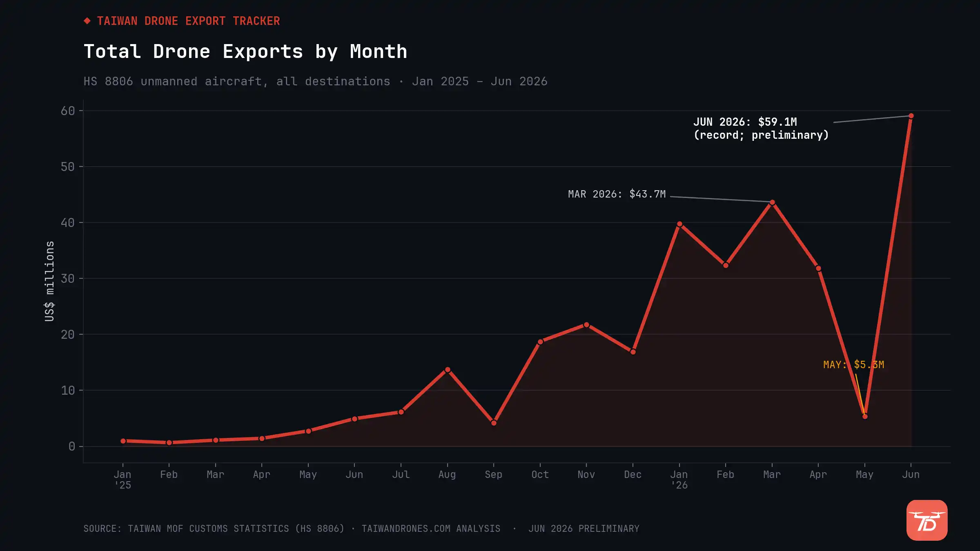Click the May 2026 low data point
The height and width of the screenshot is (551, 980).
[x=865, y=416]
